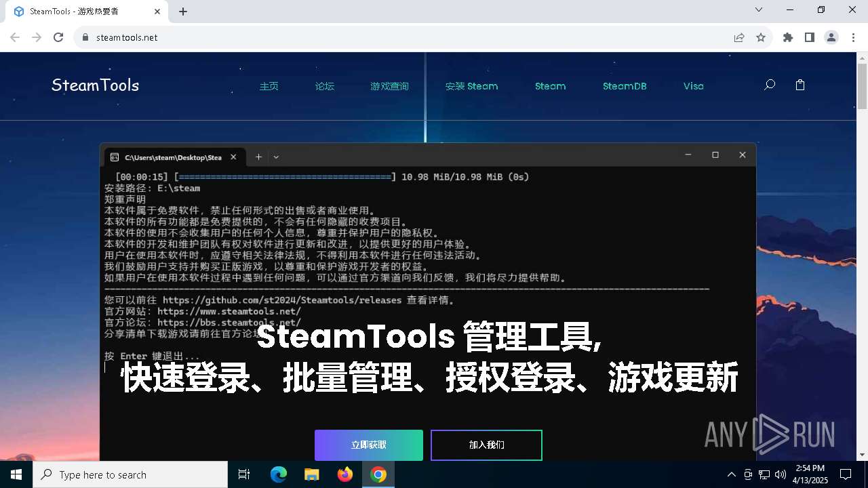The height and width of the screenshot is (488, 868).
Task: View site information lock icon
Action: click(85, 37)
